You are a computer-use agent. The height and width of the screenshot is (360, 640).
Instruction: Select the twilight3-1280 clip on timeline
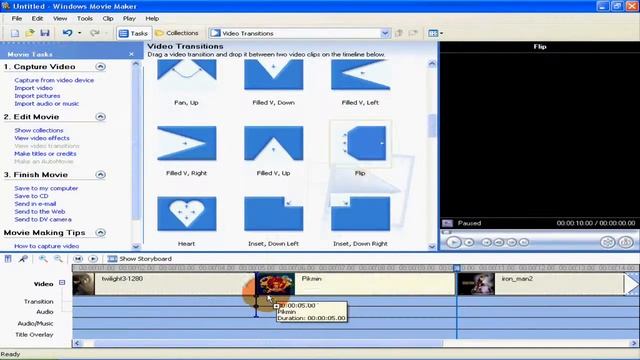[164, 284]
